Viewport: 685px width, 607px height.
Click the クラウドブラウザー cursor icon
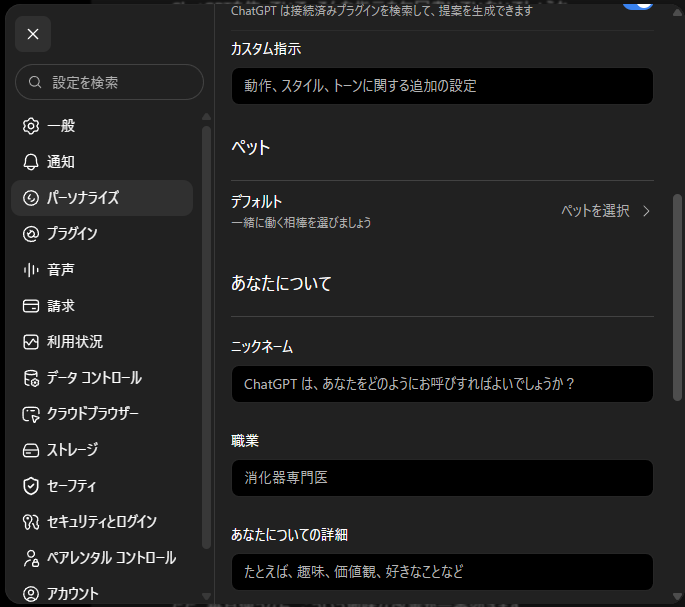pos(31,414)
